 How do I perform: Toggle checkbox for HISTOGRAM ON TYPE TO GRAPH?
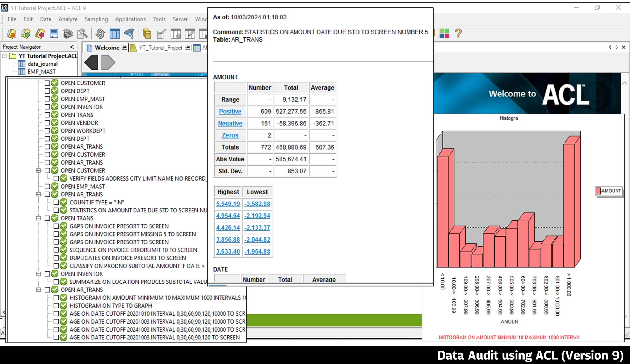56,305
